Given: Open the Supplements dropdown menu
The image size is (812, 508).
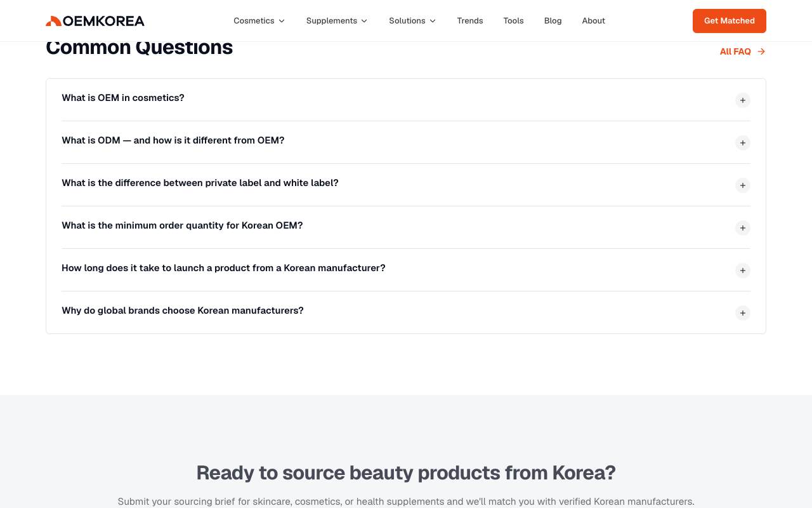Looking at the screenshot, I should [x=337, y=21].
